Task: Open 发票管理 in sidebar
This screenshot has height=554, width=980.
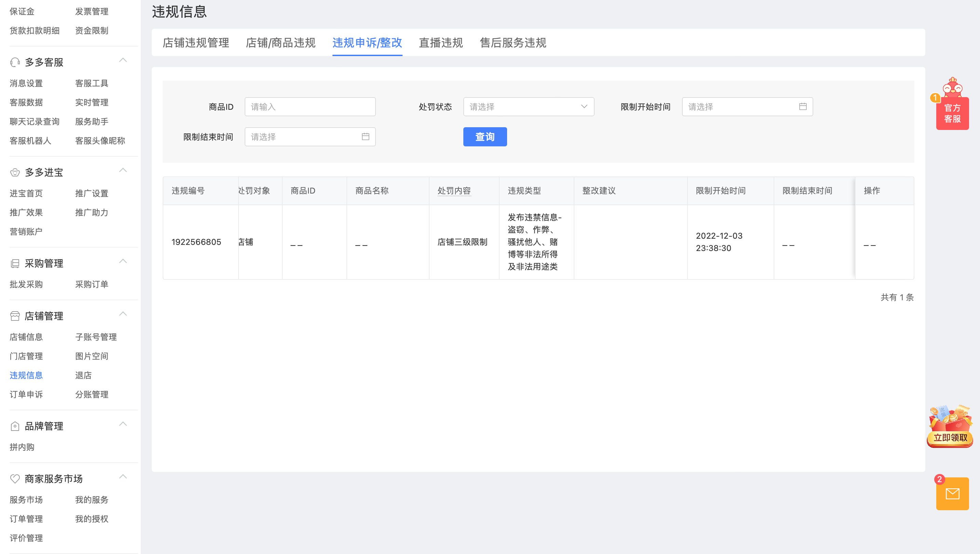Action: coord(92,11)
